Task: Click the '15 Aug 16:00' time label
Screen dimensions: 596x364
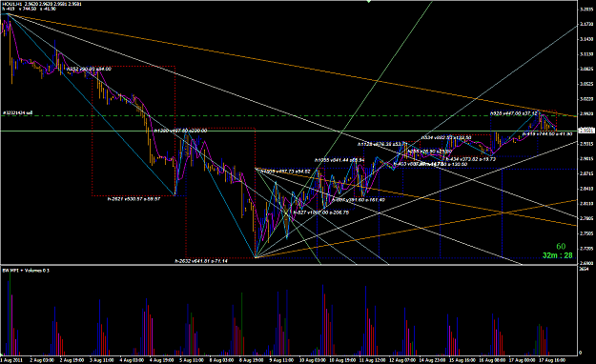Action: (462, 360)
